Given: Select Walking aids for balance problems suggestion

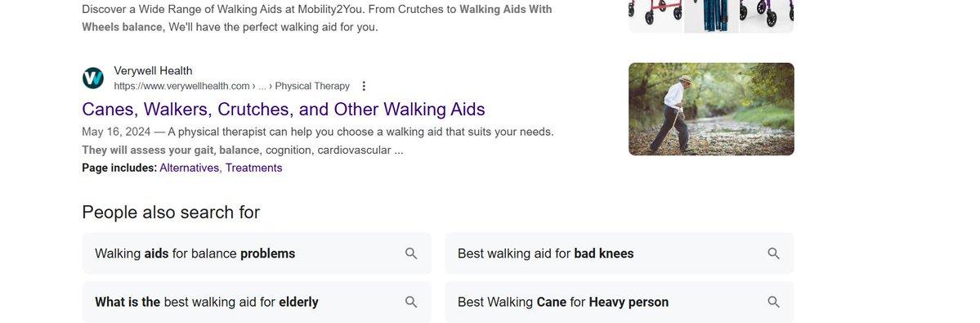Looking at the screenshot, I should tap(257, 253).
